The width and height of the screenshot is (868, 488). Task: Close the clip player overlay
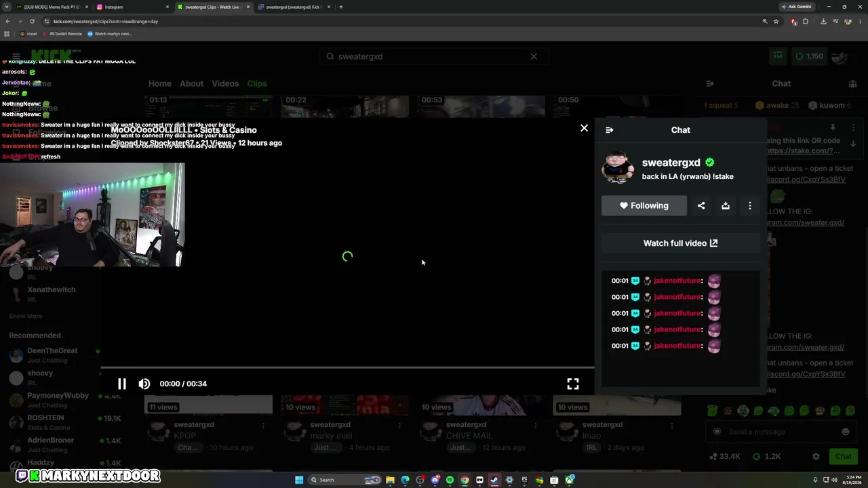[584, 128]
